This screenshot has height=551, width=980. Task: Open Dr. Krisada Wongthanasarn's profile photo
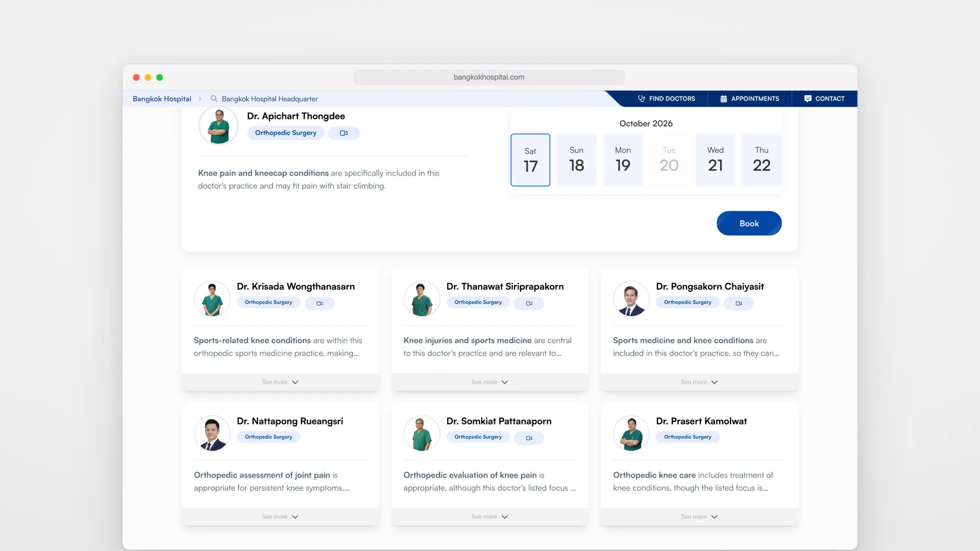(212, 299)
